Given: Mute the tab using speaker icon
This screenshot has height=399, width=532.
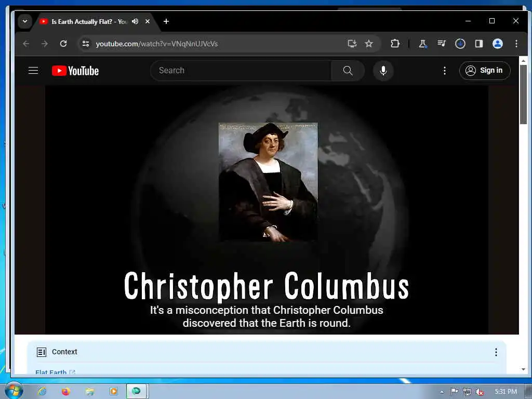Looking at the screenshot, I should 135,21.
